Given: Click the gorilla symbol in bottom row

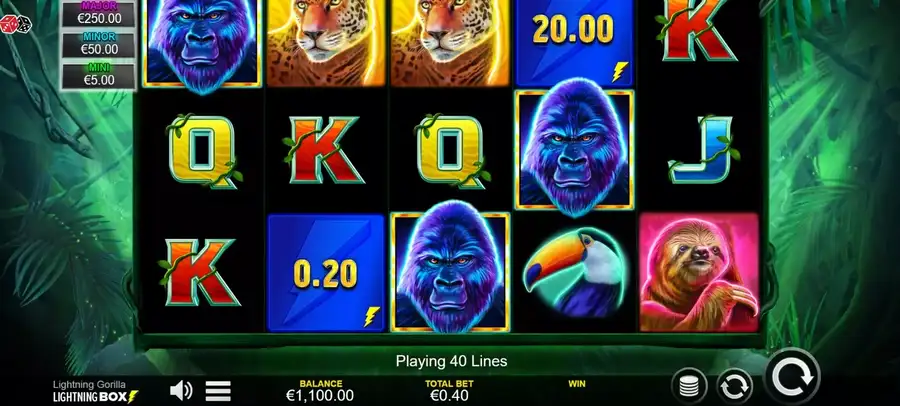Looking at the screenshot, I should point(451,273).
